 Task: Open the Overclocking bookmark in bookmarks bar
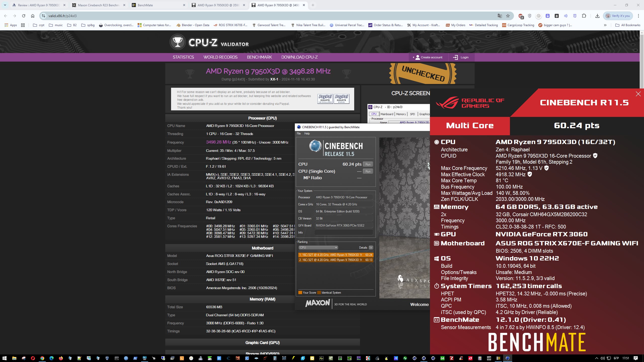click(116, 25)
